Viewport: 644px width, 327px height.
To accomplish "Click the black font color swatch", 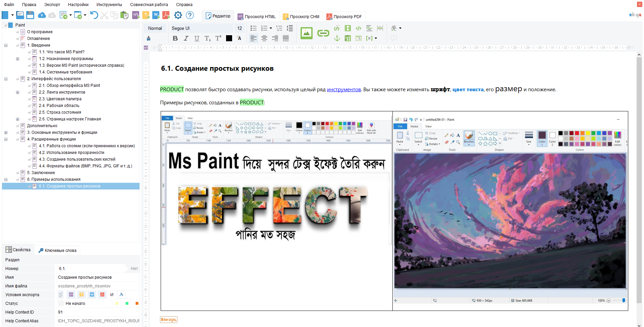I will click(x=229, y=38).
